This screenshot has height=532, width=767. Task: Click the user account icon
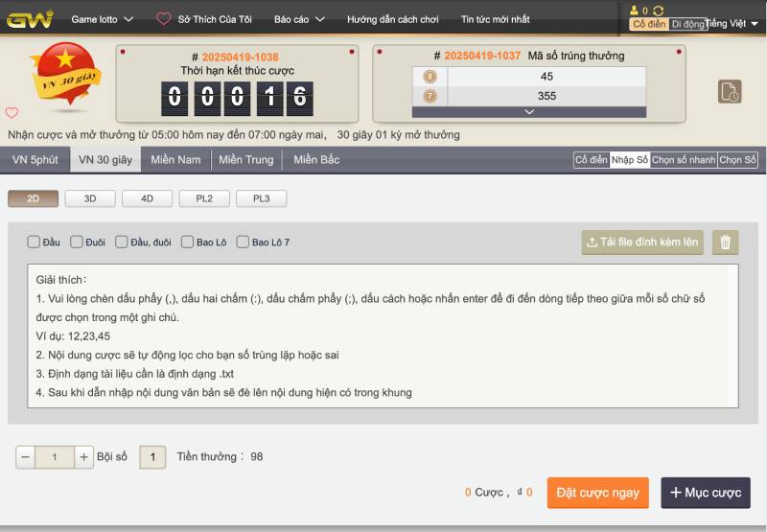(635, 11)
